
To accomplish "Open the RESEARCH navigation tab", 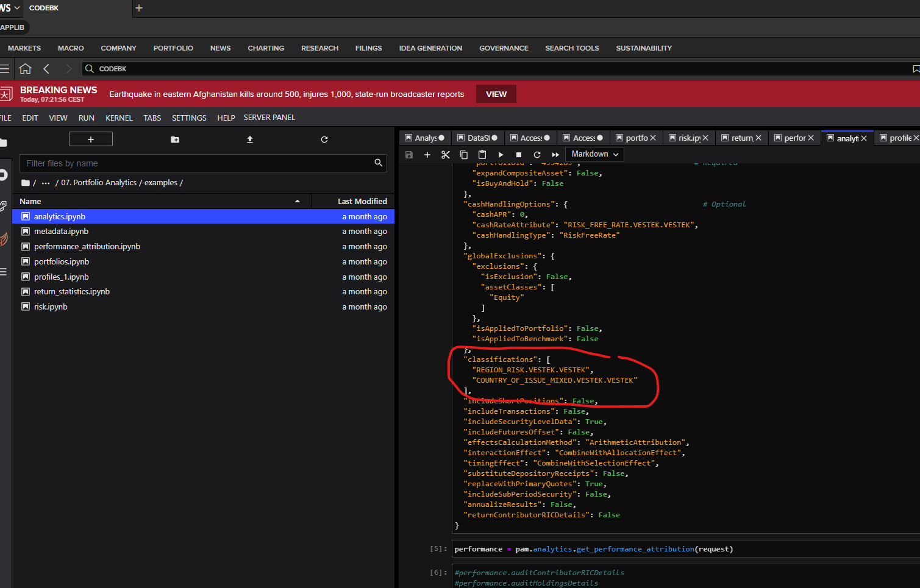I will point(319,48).
